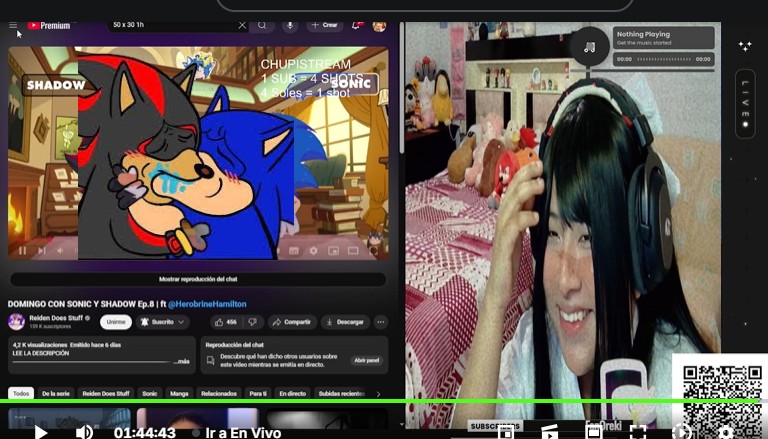Start voice search with the microphone icon
This screenshot has width=768, height=439.
290,25
